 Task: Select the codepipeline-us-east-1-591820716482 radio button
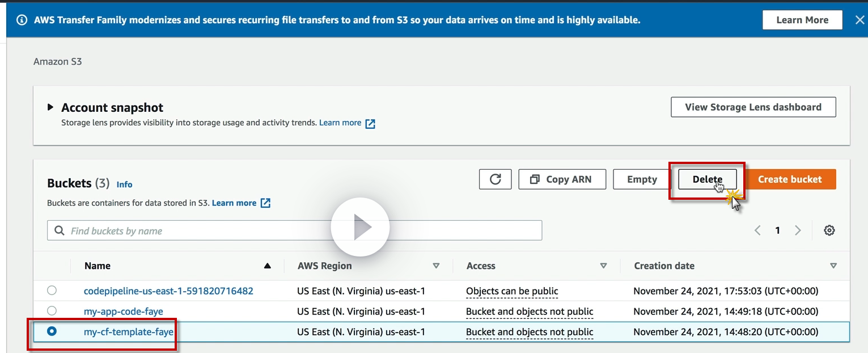(x=52, y=291)
